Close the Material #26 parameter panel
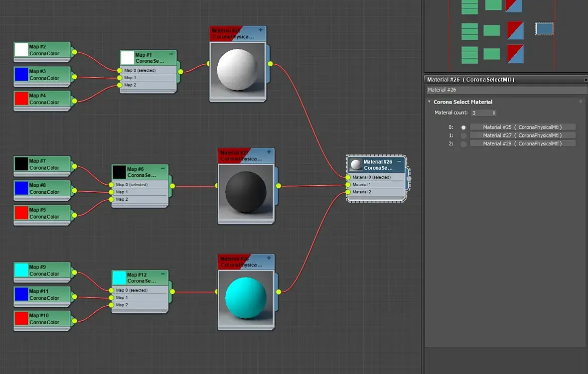Screen dimensions: 588x374 pos(586,80)
